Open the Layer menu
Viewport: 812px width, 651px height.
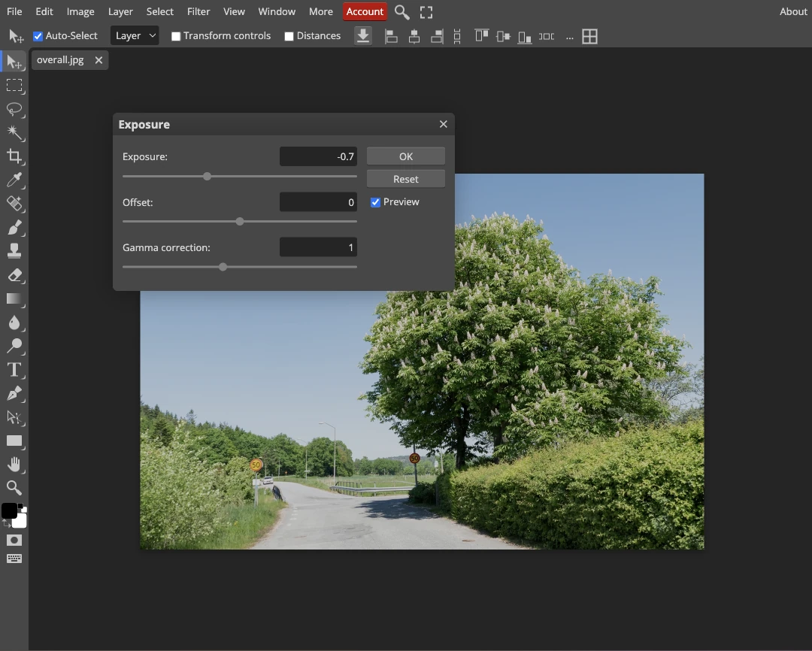pos(120,11)
